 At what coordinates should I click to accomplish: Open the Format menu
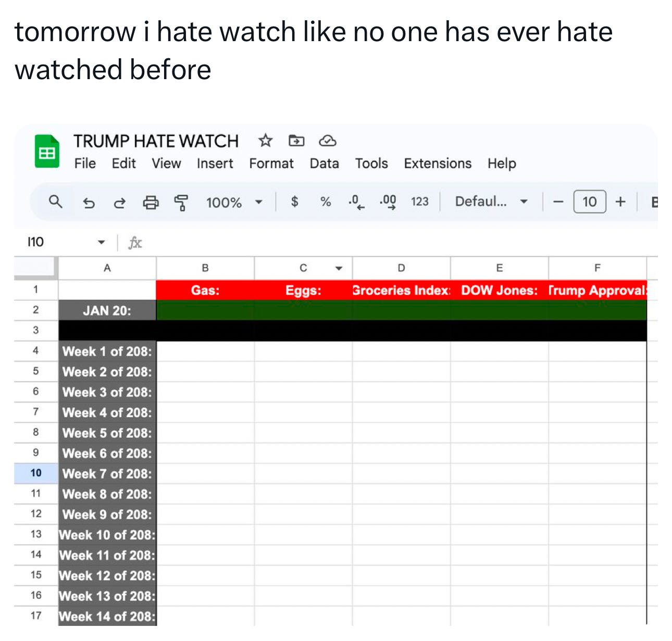[271, 164]
